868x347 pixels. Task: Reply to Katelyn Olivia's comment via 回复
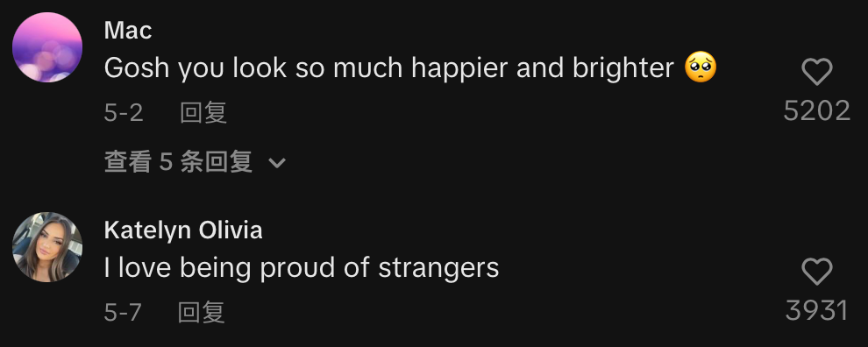coord(201,312)
